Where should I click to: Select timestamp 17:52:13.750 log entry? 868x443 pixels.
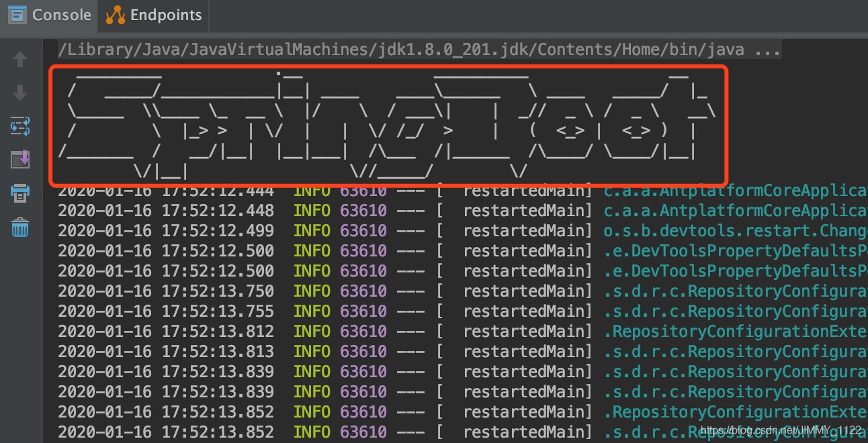click(x=166, y=291)
